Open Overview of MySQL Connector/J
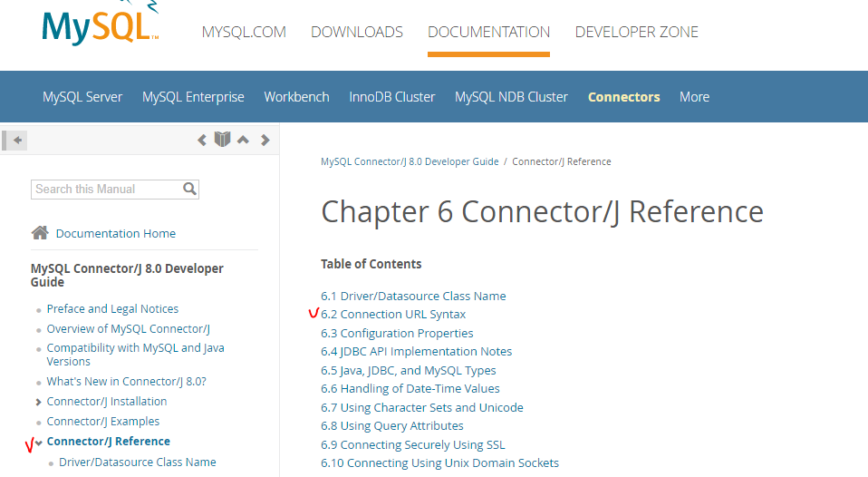The image size is (868, 477). tap(129, 328)
